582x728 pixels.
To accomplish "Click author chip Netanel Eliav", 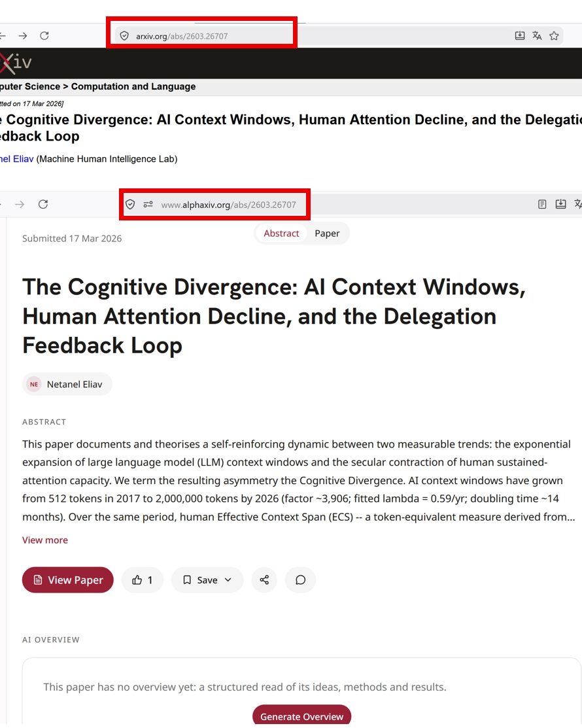I will 67,384.
